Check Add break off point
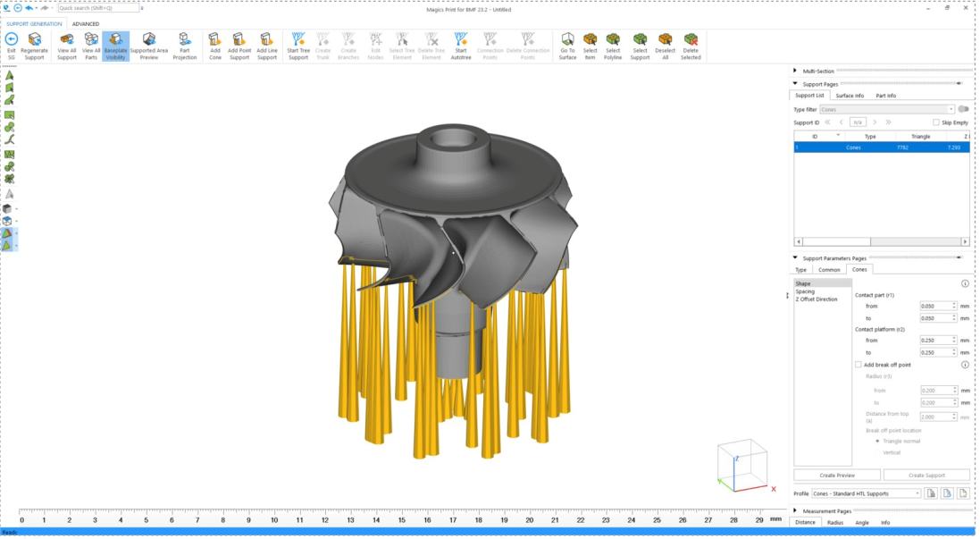980x539 pixels. pyautogui.click(x=859, y=365)
